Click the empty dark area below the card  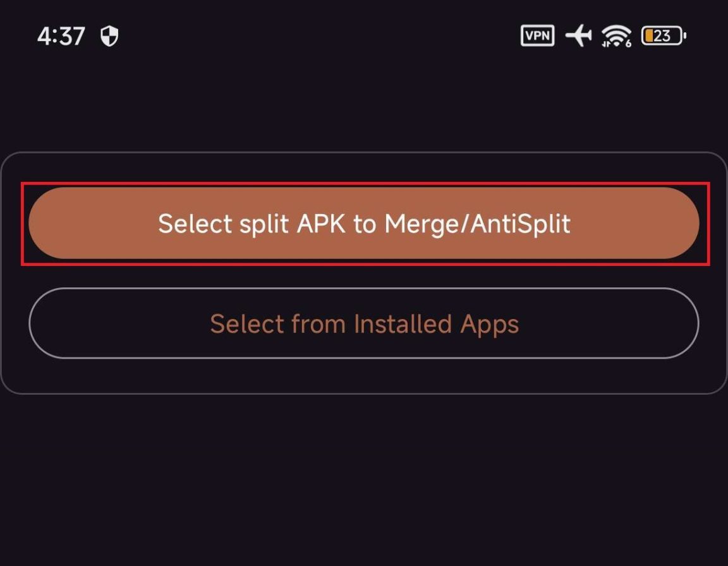[364, 480]
